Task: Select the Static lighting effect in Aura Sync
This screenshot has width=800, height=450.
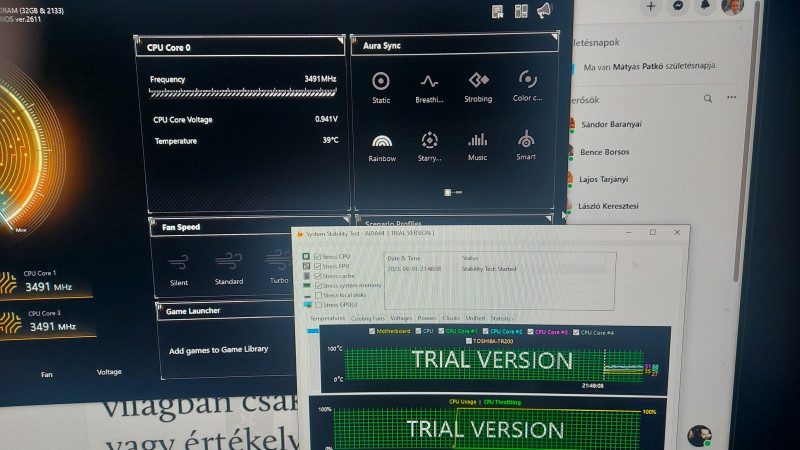Action: click(x=381, y=88)
